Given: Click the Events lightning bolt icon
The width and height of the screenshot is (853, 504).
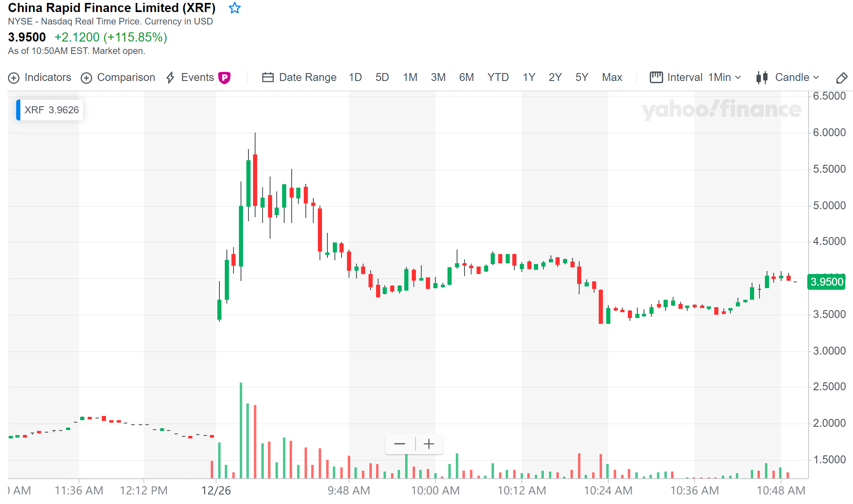Looking at the screenshot, I should [x=170, y=78].
